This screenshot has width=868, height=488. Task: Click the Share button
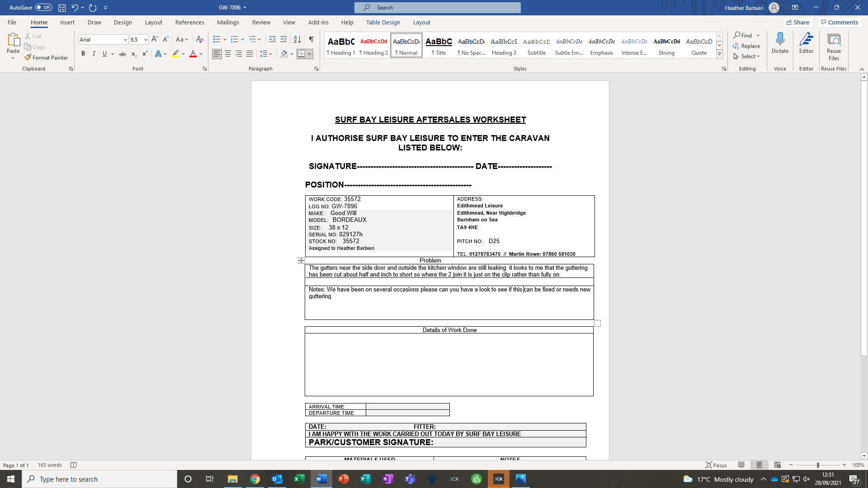798,22
